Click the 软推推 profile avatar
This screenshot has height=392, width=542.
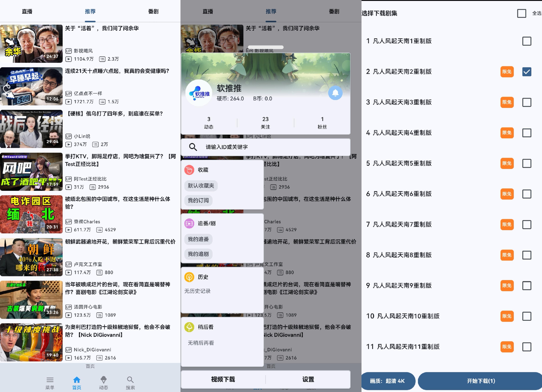[x=199, y=93]
